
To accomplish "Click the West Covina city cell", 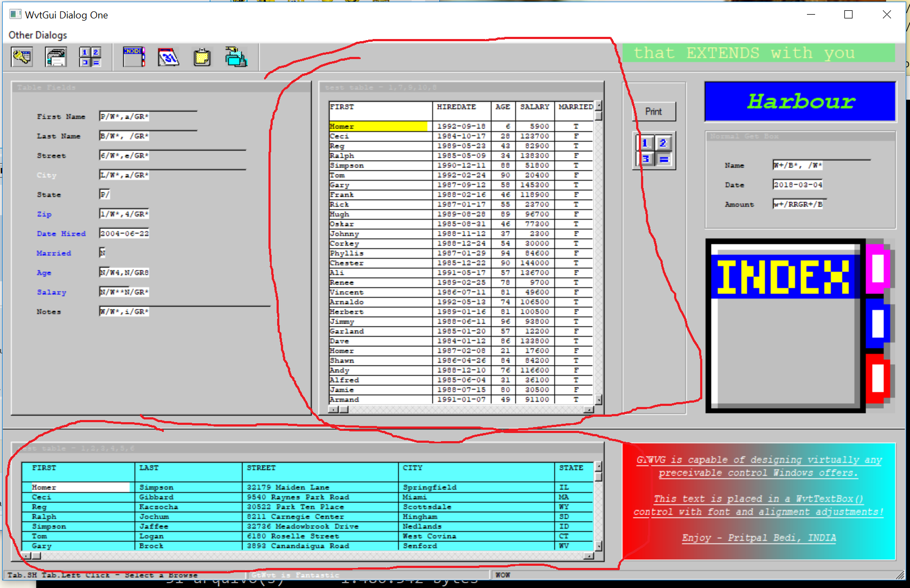I will coord(476,536).
